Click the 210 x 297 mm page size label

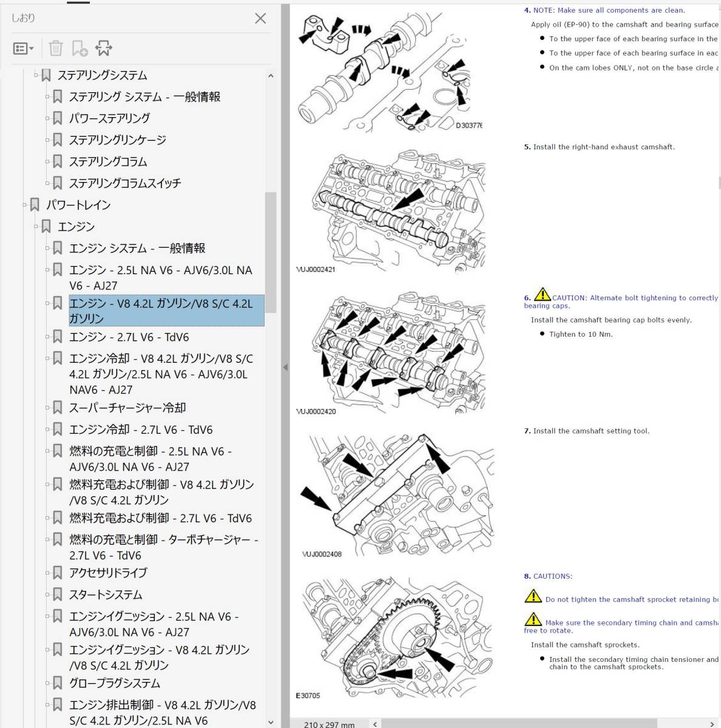click(328, 724)
